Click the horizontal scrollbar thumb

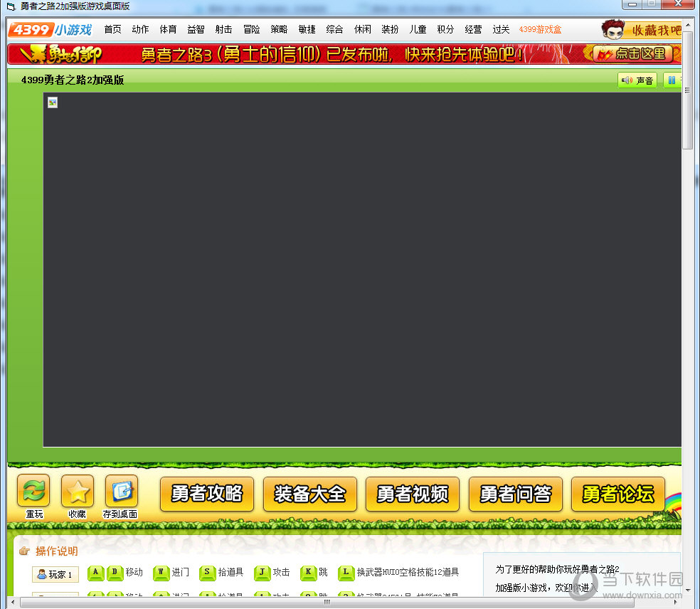tap(327, 603)
